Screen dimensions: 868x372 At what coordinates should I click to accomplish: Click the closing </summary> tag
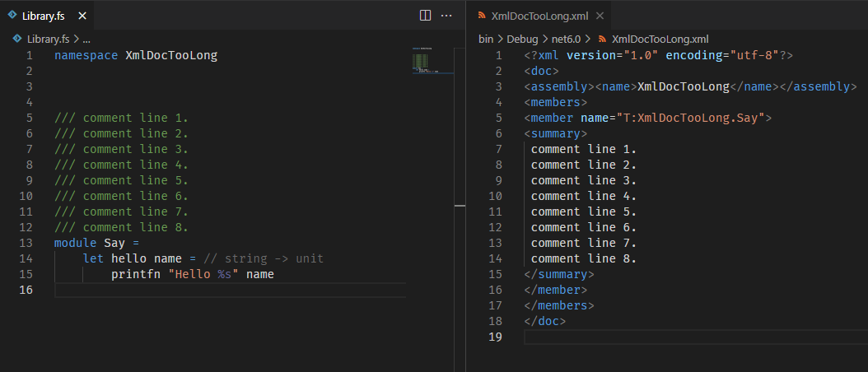tap(559, 274)
